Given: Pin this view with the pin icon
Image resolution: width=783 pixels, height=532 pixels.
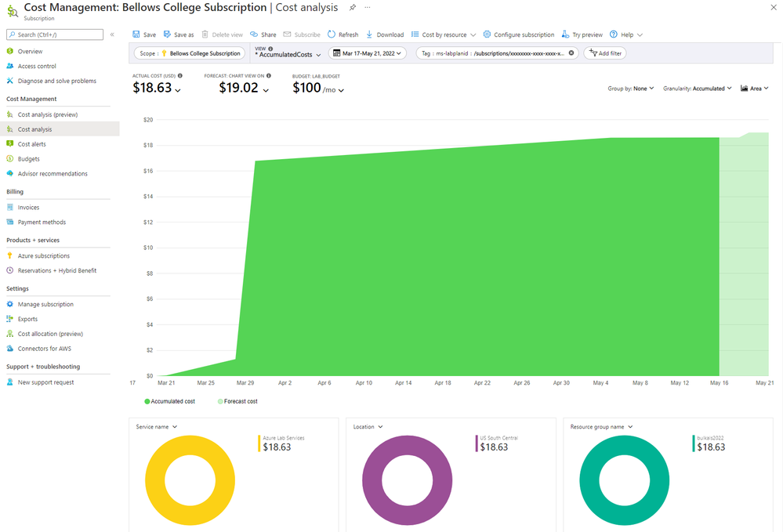Looking at the screenshot, I should (x=353, y=8).
